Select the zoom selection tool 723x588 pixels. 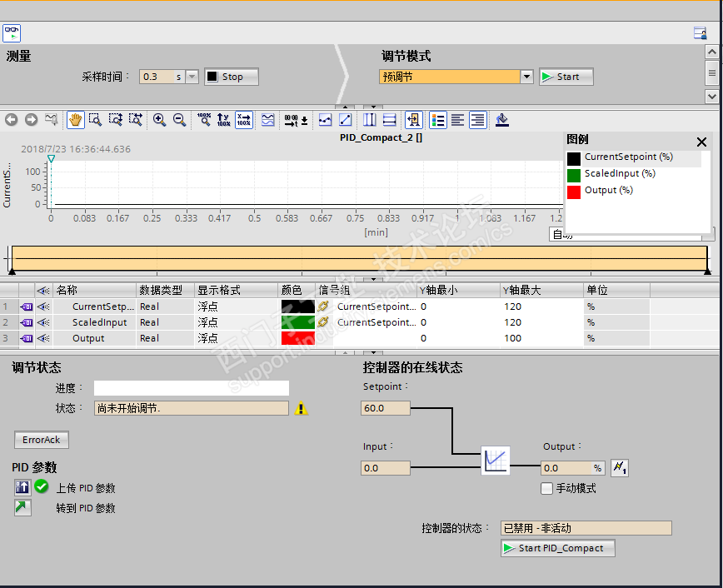point(95,120)
